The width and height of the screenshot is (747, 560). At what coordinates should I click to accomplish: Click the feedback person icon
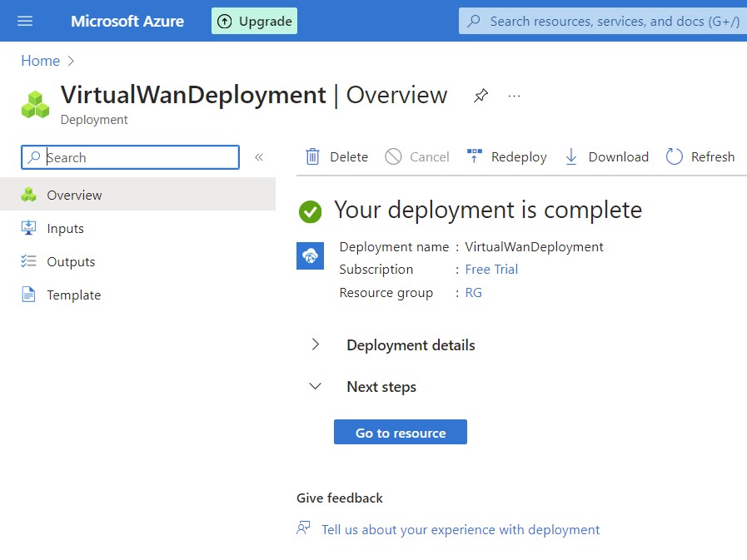[304, 528]
